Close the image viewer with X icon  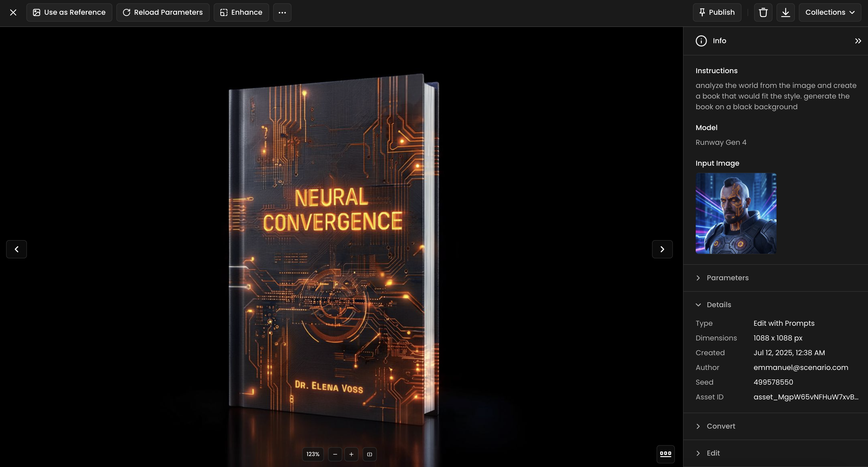[13, 12]
